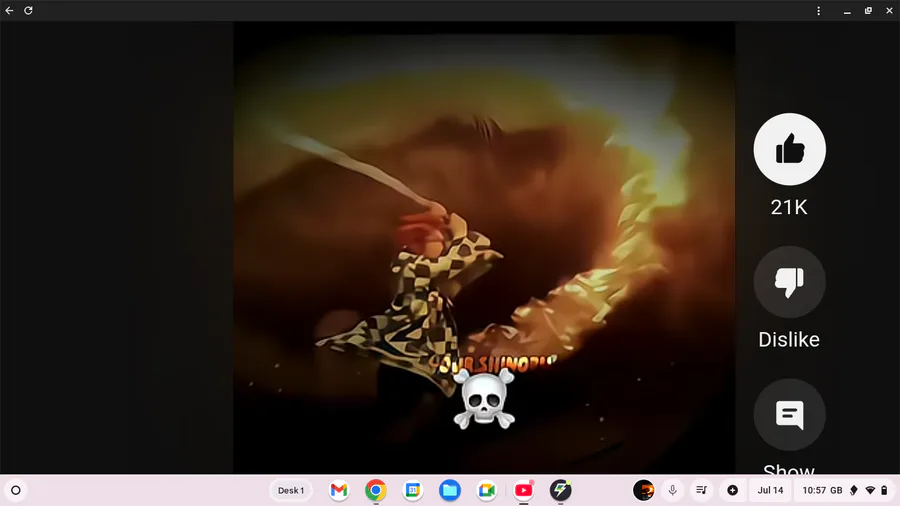Open media controls playlist icon
This screenshot has width=900, height=506.
click(701, 490)
